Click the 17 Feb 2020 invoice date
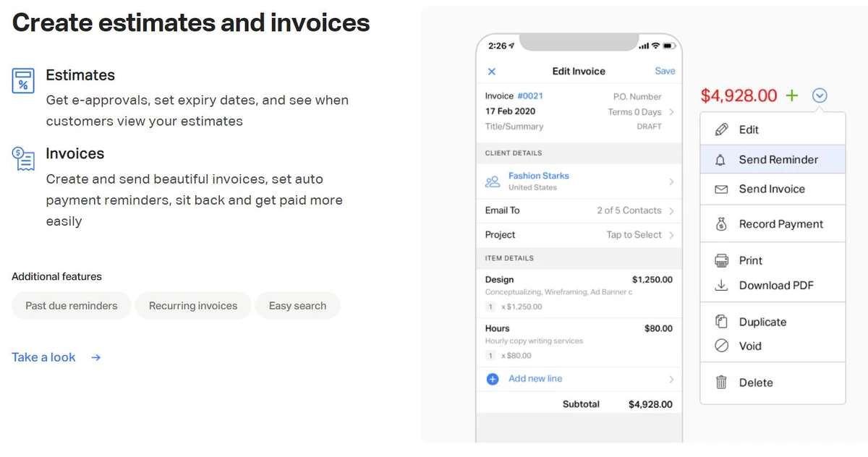Screen dimensions: 868x457 510,111
